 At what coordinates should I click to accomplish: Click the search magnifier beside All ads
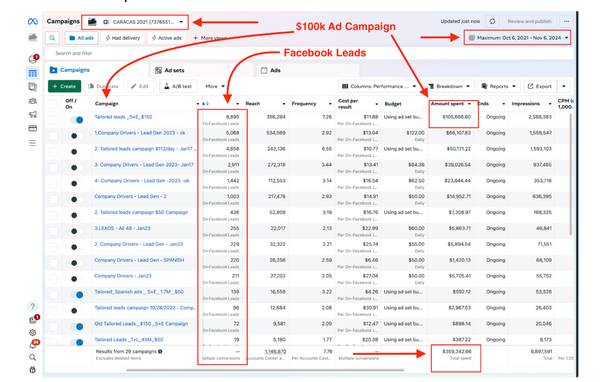tap(52, 38)
